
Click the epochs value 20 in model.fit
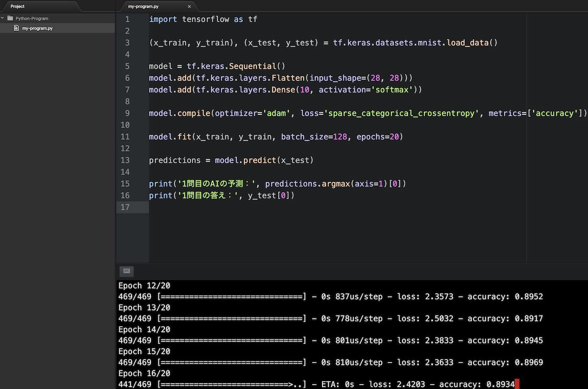coord(394,137)
